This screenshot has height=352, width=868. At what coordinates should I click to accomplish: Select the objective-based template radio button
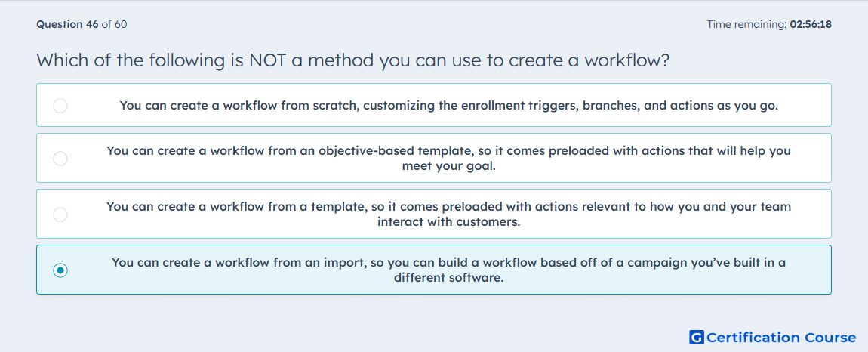click(x=60, y=159)
